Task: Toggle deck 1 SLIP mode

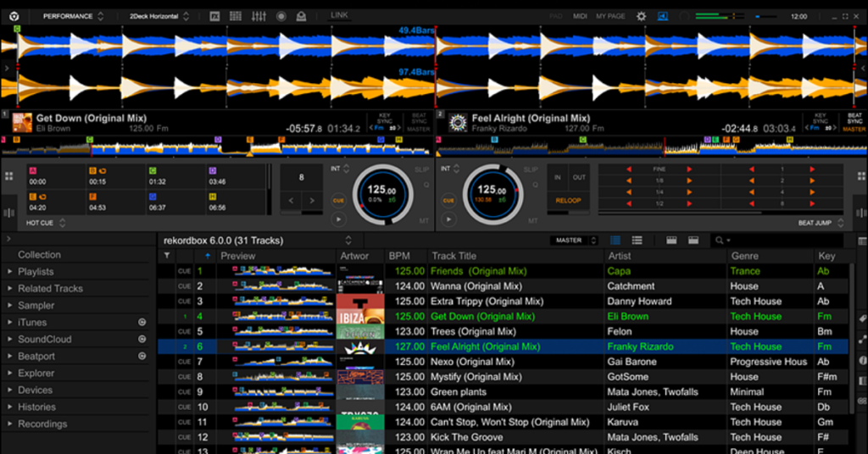Action: [x=421, y=169]
